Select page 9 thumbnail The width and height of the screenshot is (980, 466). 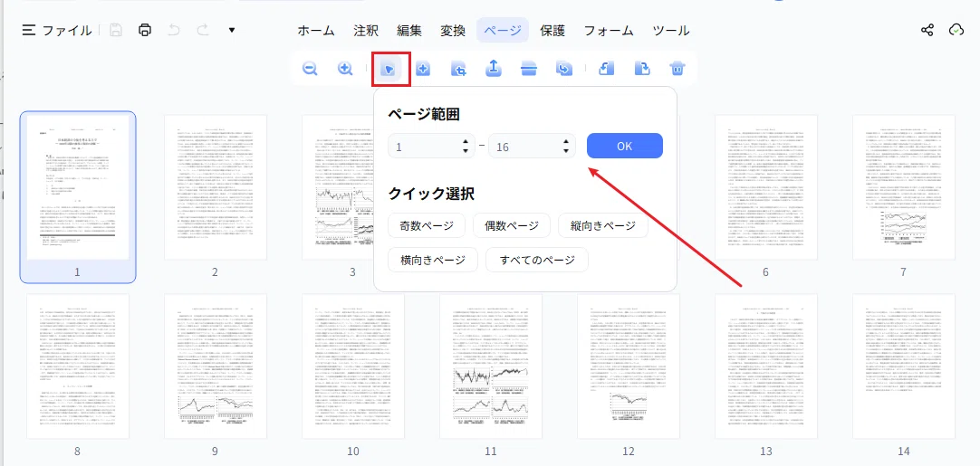tap(216, 366)
